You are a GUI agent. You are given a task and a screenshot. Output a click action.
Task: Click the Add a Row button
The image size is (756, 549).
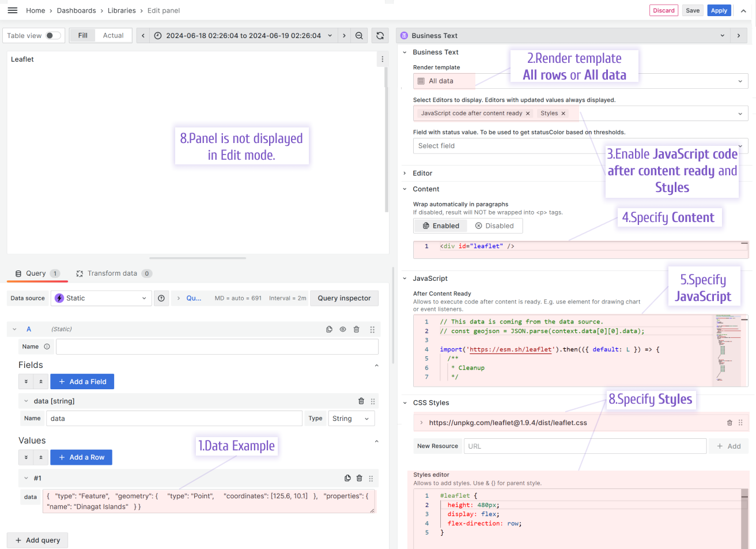click(x=81, y=457)
